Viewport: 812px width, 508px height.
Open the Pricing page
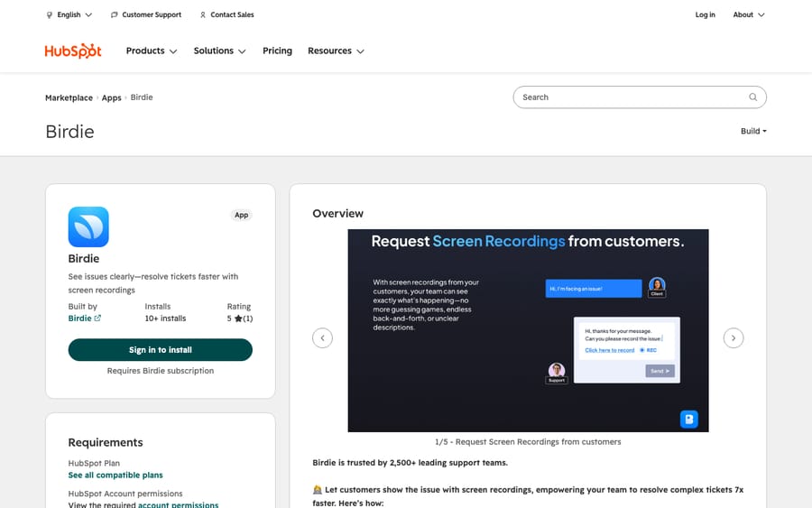pos(277,51)
